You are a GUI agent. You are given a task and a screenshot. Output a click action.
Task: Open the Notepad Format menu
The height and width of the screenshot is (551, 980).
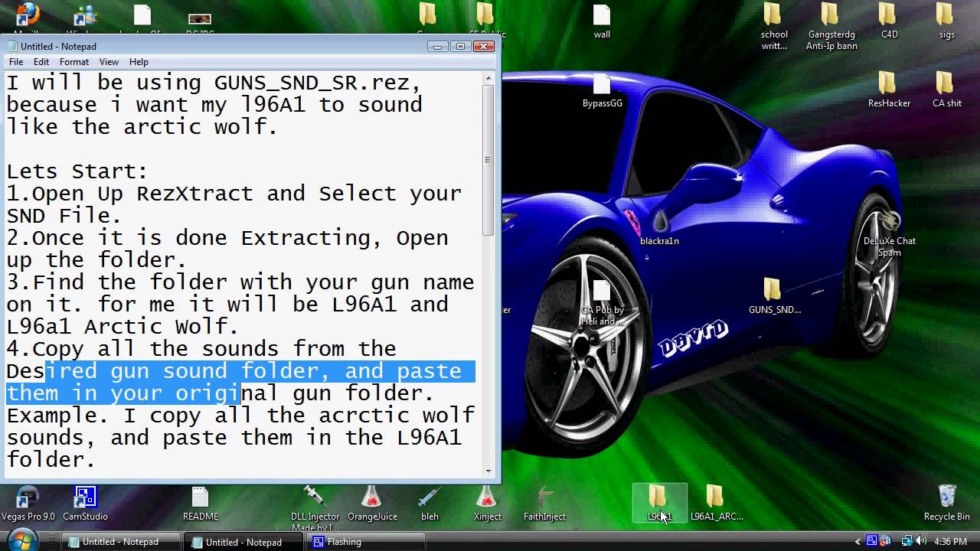[74, 62]
